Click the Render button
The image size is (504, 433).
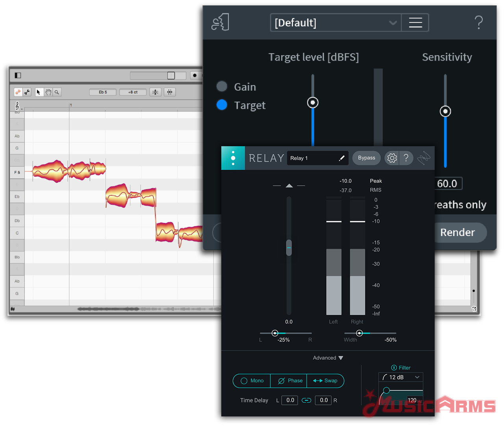tap(457, 232)
